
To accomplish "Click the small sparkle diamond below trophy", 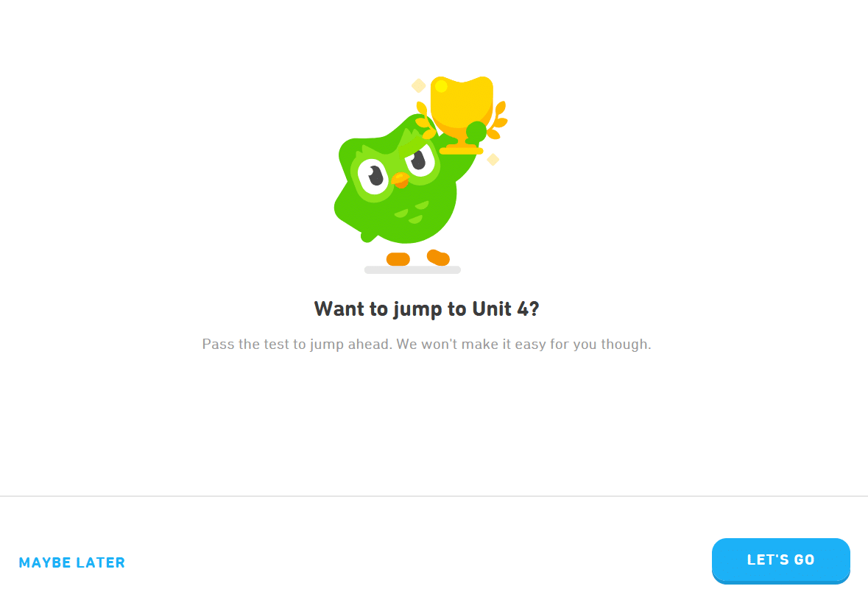I will coord(493,160).
